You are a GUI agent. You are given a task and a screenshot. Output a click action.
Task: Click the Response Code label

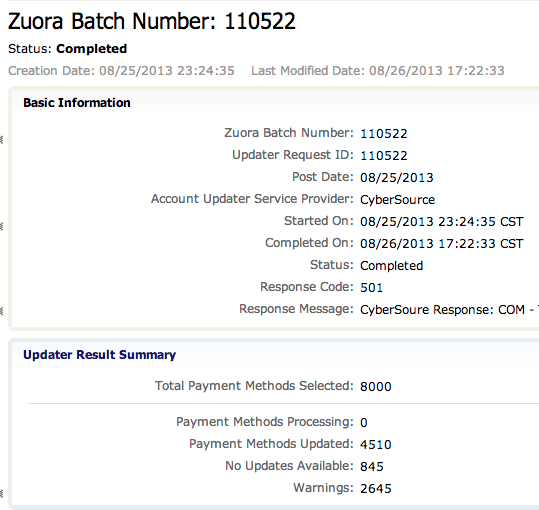coord(307,287)
